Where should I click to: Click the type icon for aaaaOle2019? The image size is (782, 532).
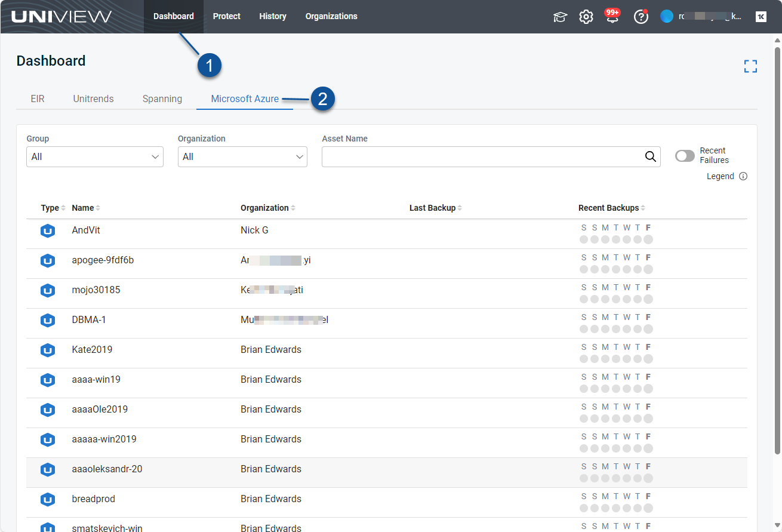[x=48, y=410]
